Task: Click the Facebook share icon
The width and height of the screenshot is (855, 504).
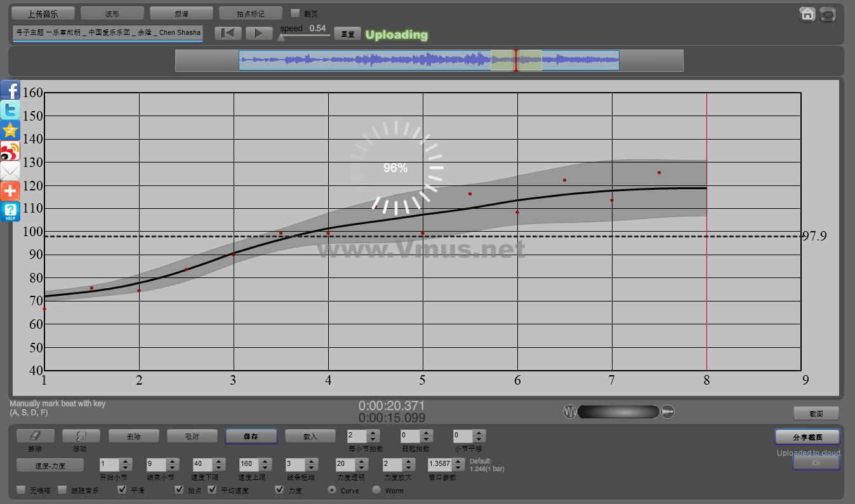Action: click(x=10, y=90)
